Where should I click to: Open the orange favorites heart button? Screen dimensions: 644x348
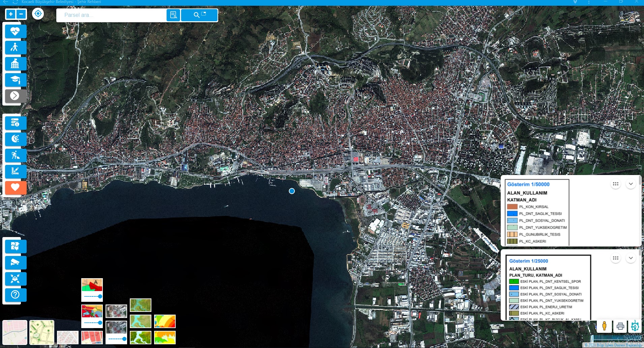click(15, 187)
